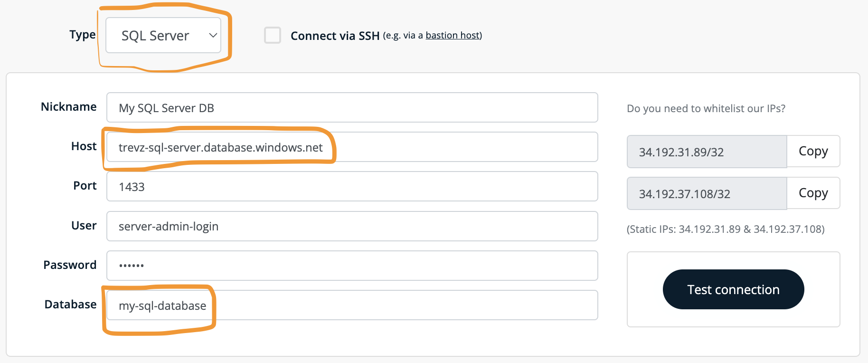Select the 34.192.31.89/32 IP text box
The height and width of the screenshot is (363, 868).
[707, 152]
